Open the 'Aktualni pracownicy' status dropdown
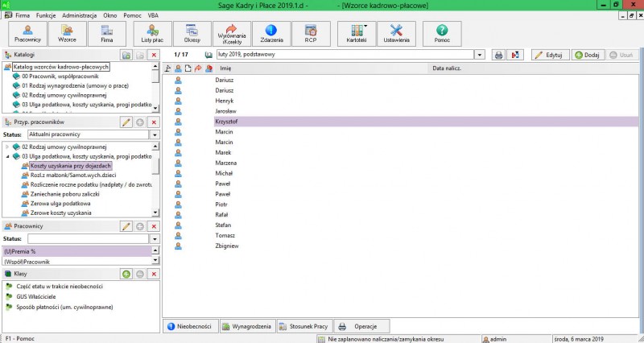 coord(155,134)
